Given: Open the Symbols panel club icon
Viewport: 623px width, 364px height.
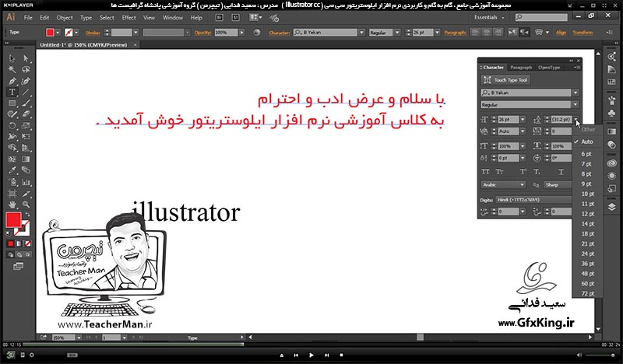Looking at the screenshot, I should [x=612, y=113].
